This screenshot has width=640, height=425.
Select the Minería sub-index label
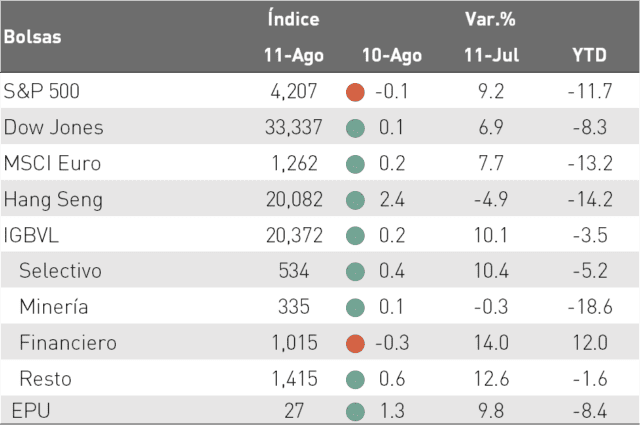click(x=54, y=307)
